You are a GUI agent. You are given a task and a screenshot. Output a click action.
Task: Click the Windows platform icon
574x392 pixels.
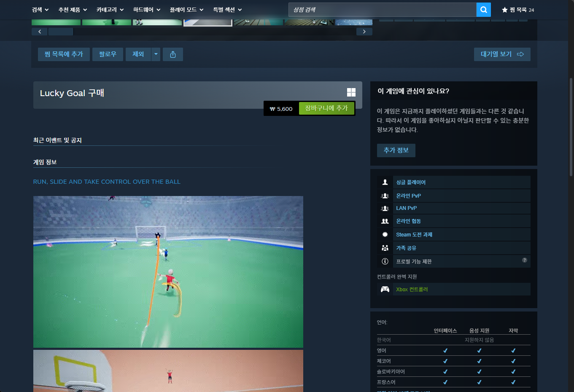tap(351, 92)
